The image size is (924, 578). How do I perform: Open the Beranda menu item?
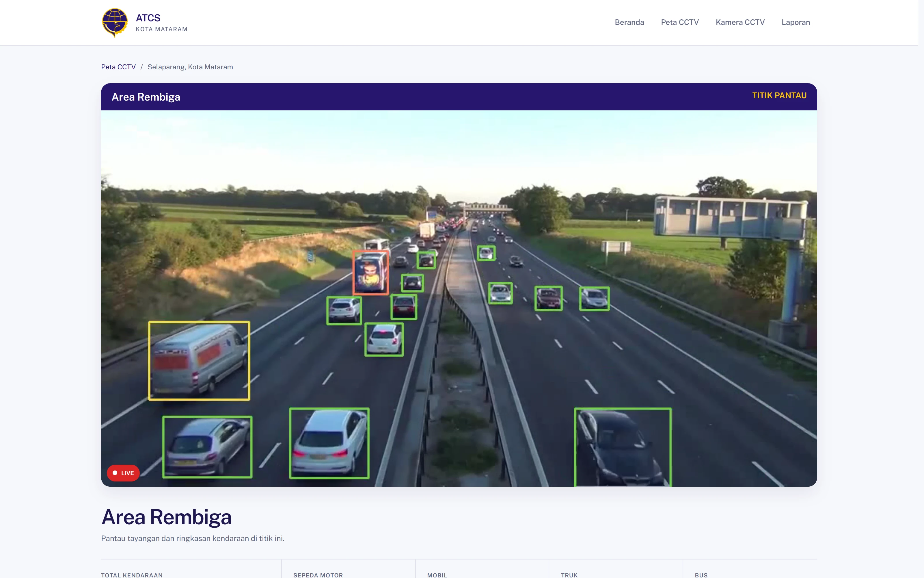pyautogui.click(x=629, y=22)
